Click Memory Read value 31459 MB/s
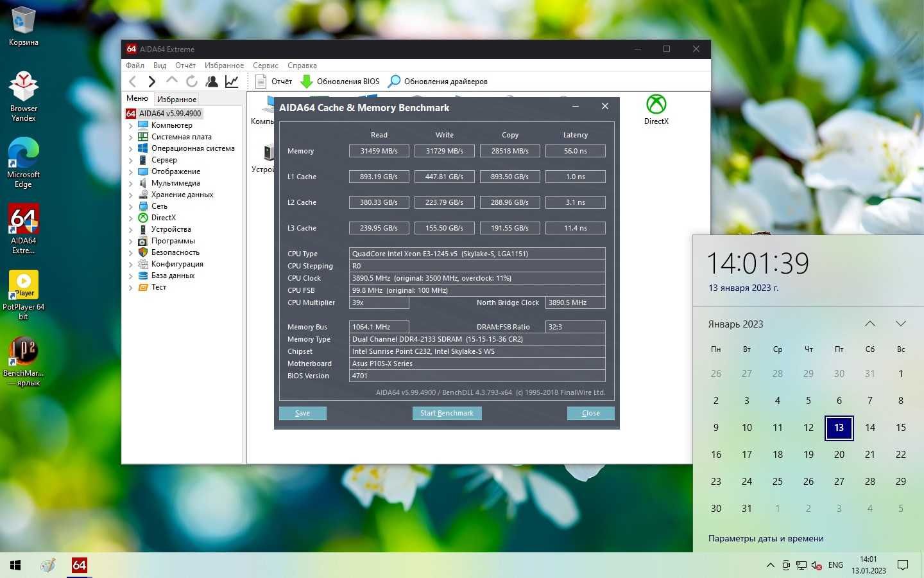Screen dimensions: 924x578 pyautogui.click(x=379, y=151)
